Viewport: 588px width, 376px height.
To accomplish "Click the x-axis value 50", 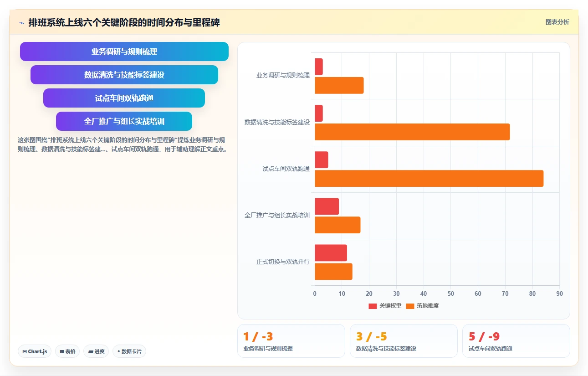I will (451, 294).
